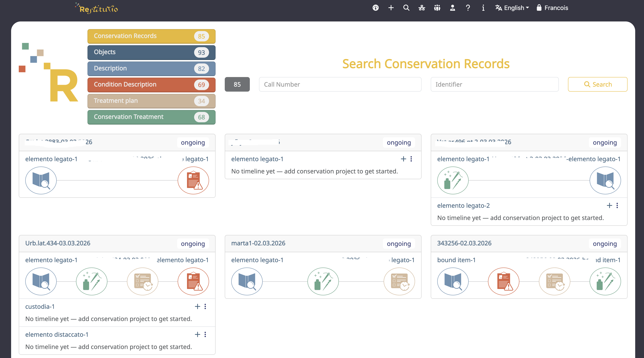This screenshot has height=358, width=644.
Task: Open the book inspection icon on Urb.lat.434 timeline
Action: [41, 281]
